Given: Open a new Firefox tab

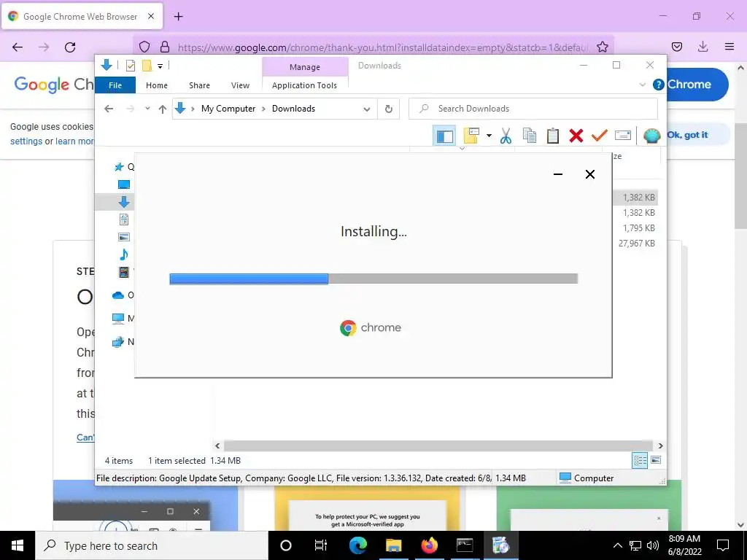Looking at the screenshot, I should coord(178,17).
